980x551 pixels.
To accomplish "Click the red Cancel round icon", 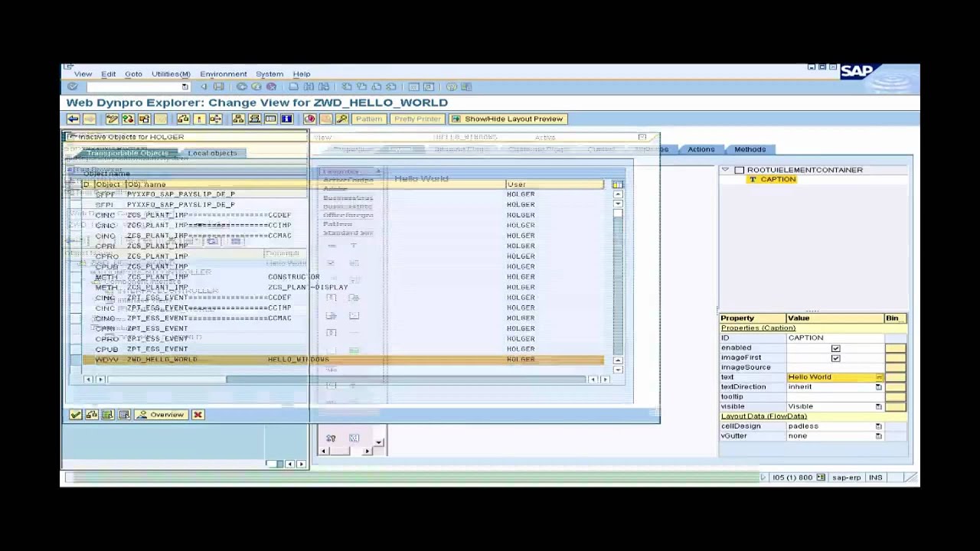I will click(x=271, y=87).
